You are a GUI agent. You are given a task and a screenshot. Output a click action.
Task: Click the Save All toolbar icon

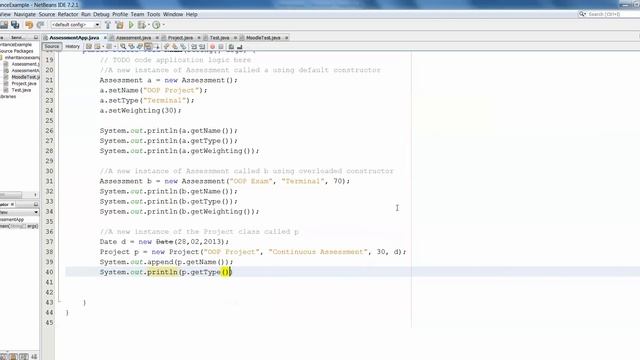[x=15, y=25]
